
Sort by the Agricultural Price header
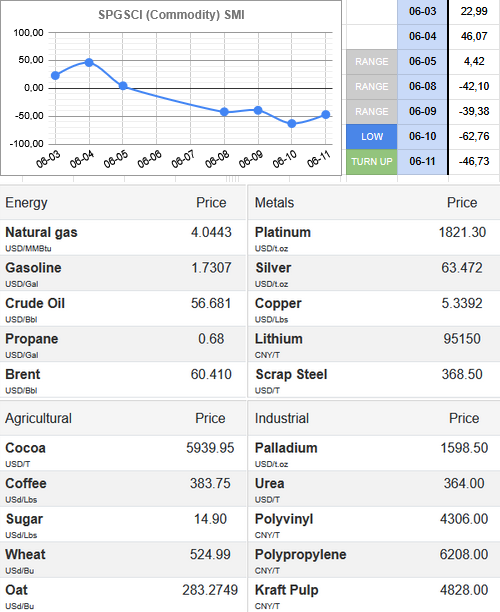coord(210,418)
